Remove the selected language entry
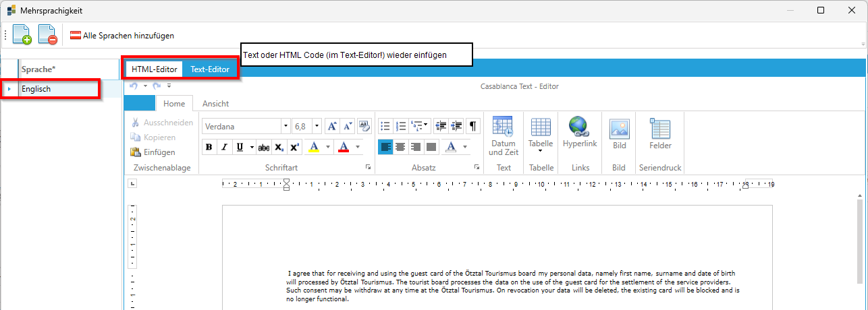 pyautogui.click(x=47, y=35)
